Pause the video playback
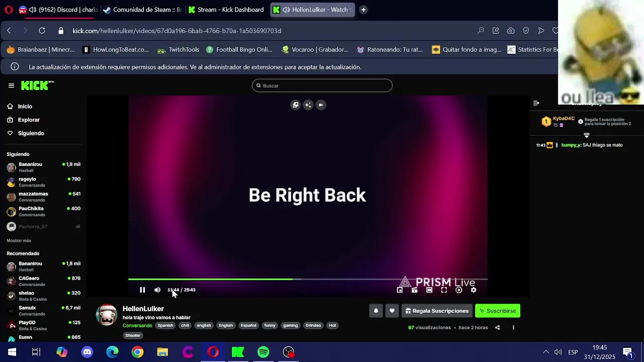Viewport: 644px width, 362px height. point(142,290)
